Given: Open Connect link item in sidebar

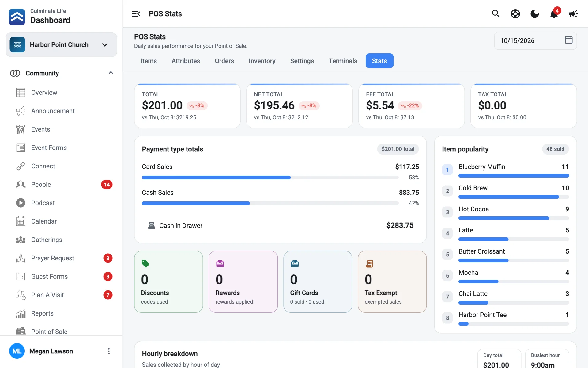Looking at the screenshot, I should [x=61, y=166].
